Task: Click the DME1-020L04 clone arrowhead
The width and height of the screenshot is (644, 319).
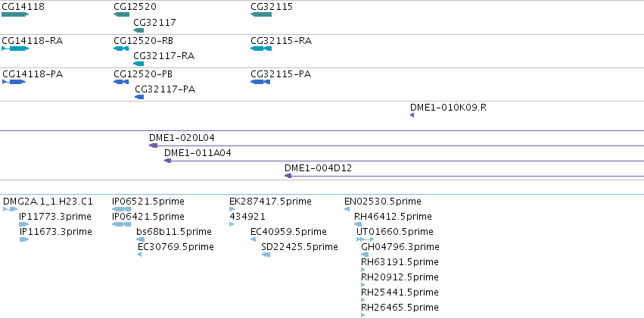Action: 154,145
